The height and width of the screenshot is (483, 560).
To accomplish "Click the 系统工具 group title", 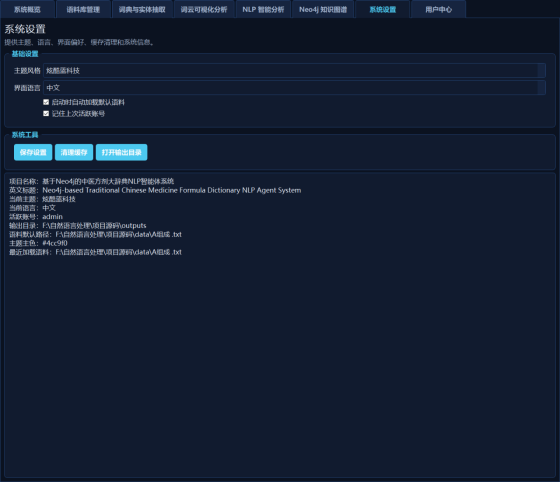I will click(x=25, y=135).
